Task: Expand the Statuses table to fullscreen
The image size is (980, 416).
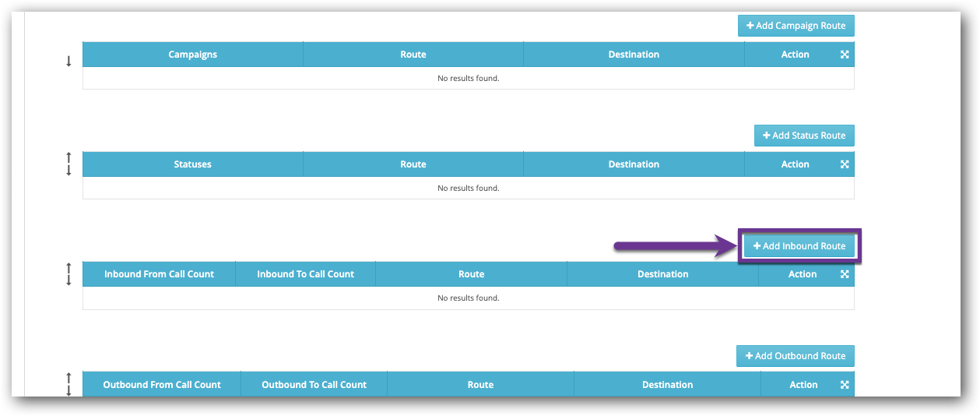Action: 845,164
